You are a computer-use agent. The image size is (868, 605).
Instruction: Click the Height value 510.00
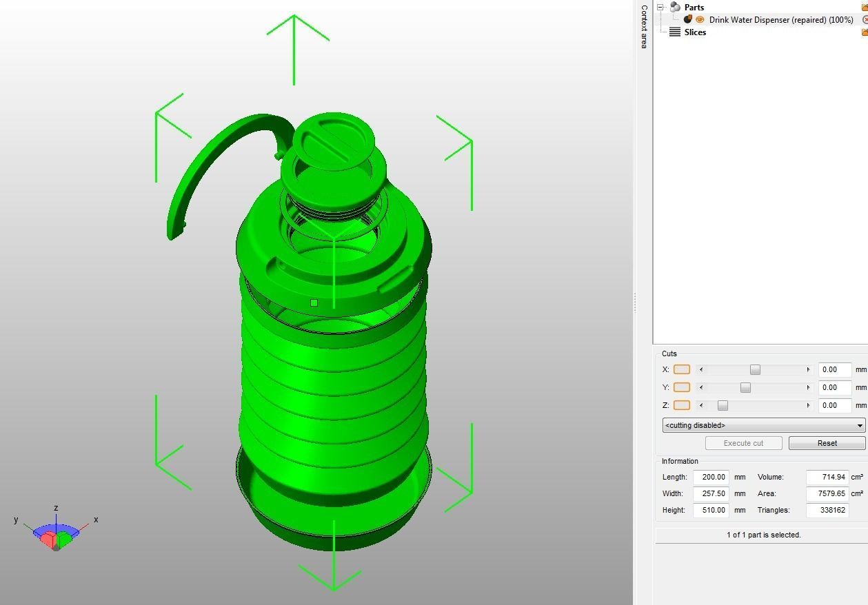click(x=711, y=510)
